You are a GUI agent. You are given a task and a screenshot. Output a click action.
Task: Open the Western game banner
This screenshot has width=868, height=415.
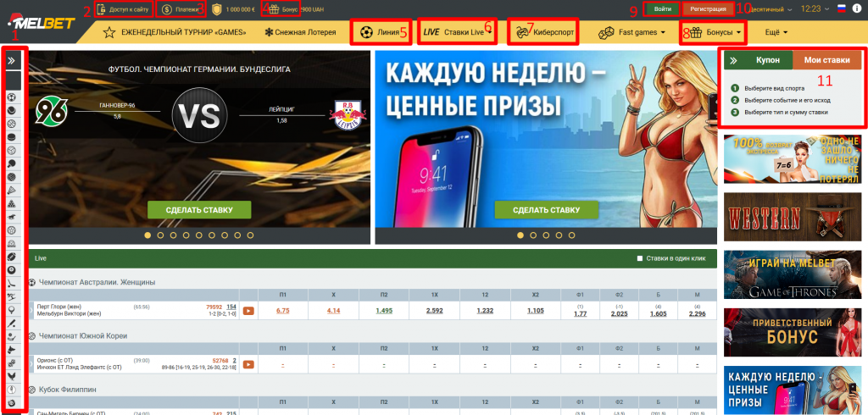point(793,217)
